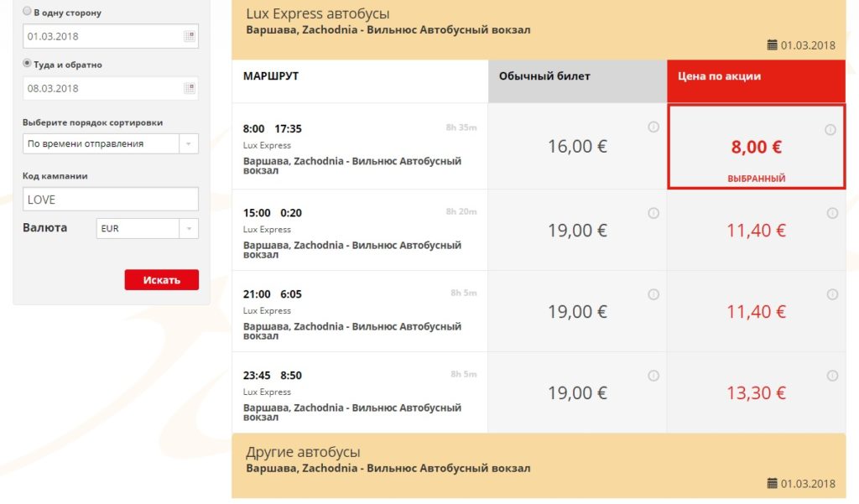859x504 pixels.
Task: Click the departure date input field
Action: point(101,36)
